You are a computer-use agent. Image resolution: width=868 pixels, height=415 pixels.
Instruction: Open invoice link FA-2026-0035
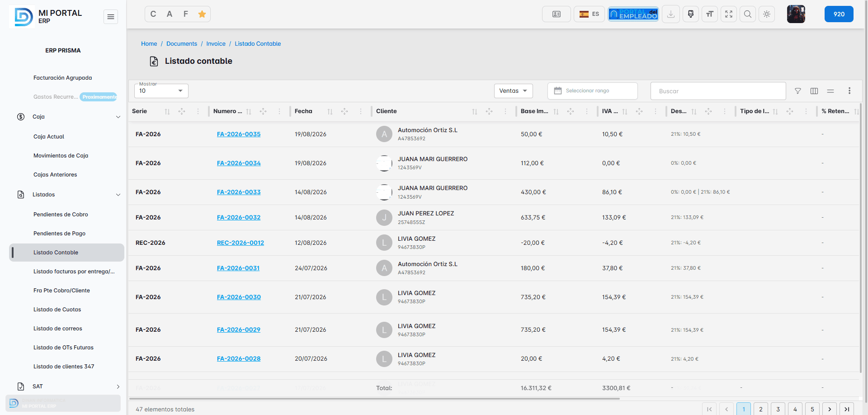click(239, 134)
